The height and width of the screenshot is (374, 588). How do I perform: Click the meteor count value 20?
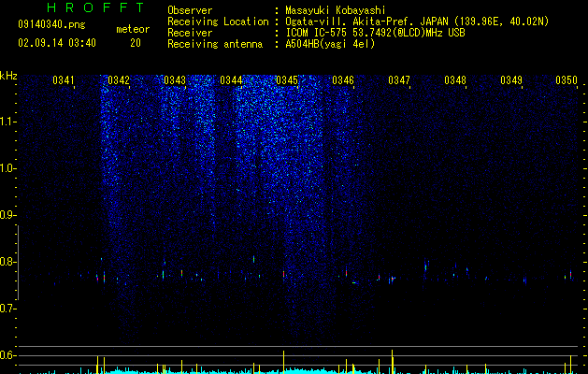pos(136,43)
